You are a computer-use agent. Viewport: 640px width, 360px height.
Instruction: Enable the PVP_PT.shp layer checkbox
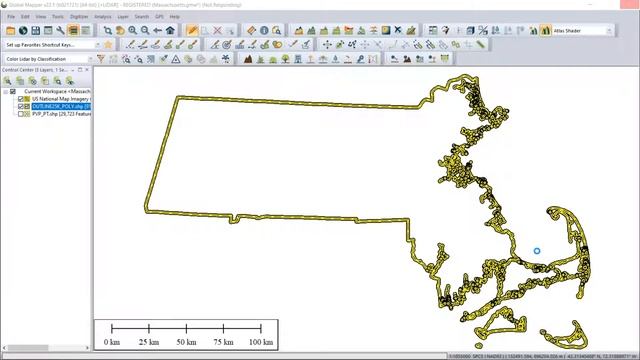[20, 114]
